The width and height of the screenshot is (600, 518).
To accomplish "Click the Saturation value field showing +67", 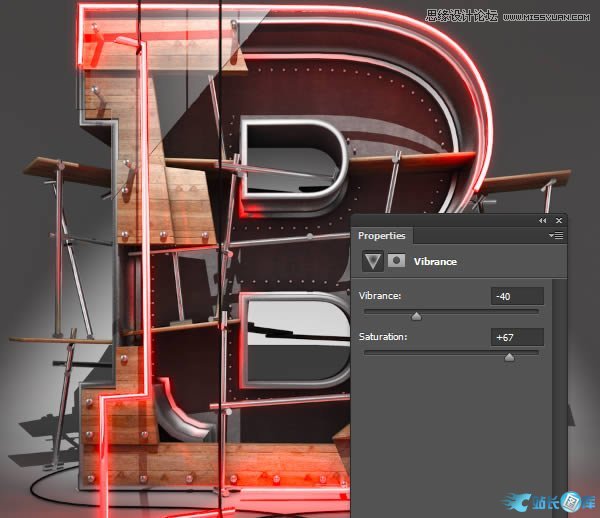I will coord(517,338).
